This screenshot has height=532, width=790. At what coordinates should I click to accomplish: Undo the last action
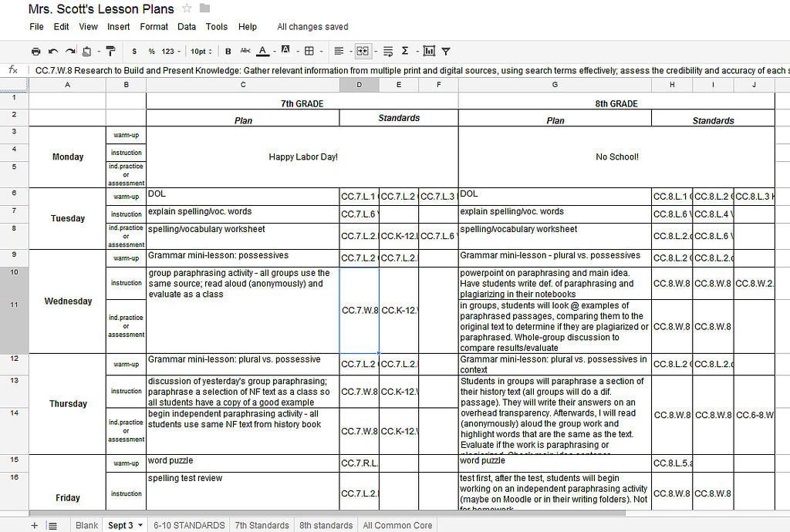pos(53,52)
